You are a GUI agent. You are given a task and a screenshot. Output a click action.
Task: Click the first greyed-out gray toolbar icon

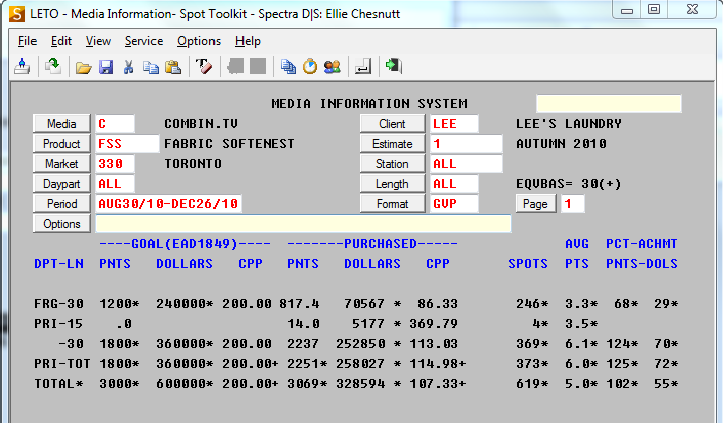click(236, 66)
